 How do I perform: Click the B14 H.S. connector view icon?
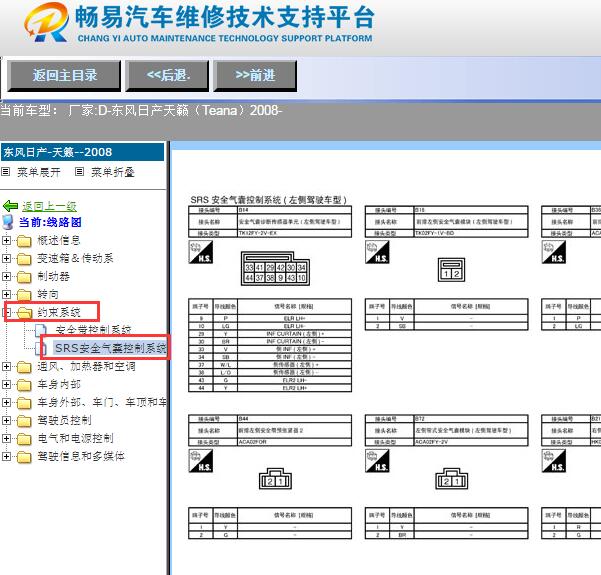click(x=200, y=252)
